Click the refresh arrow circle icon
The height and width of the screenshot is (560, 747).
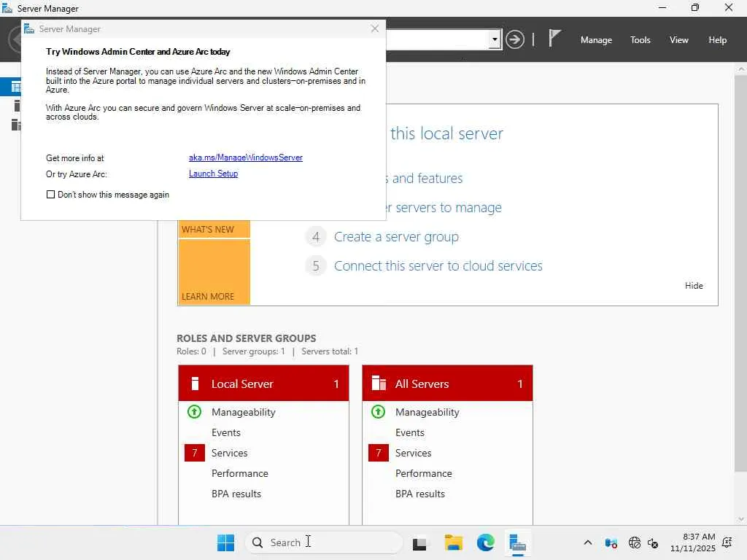pos(515,39)
